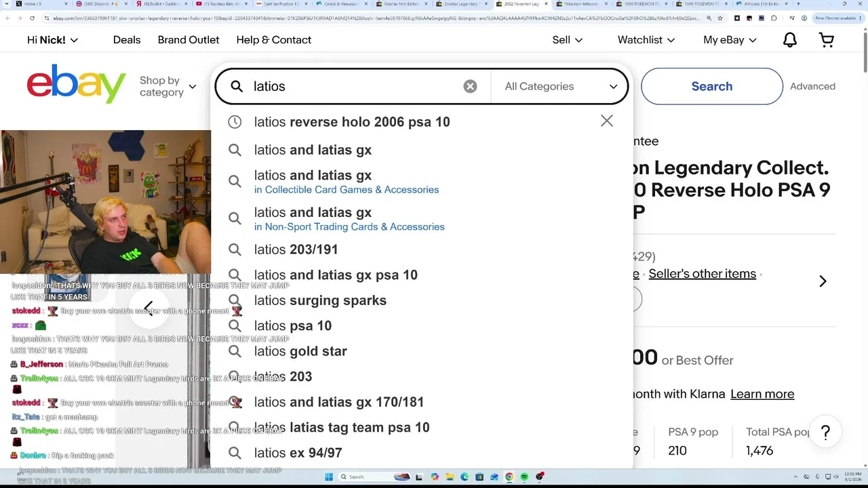Open File Explorer from the taskbar
The image size is (868, 488).
[450, 476]
